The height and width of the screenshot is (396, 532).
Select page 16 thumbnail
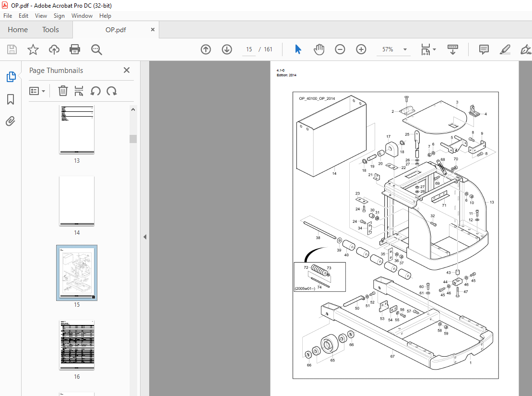point(77,345)
